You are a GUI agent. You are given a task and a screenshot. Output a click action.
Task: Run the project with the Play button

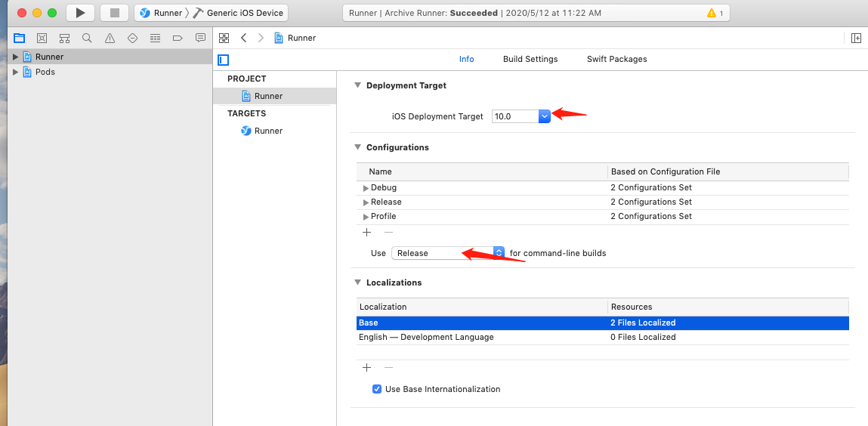click(x=80, y=13)
